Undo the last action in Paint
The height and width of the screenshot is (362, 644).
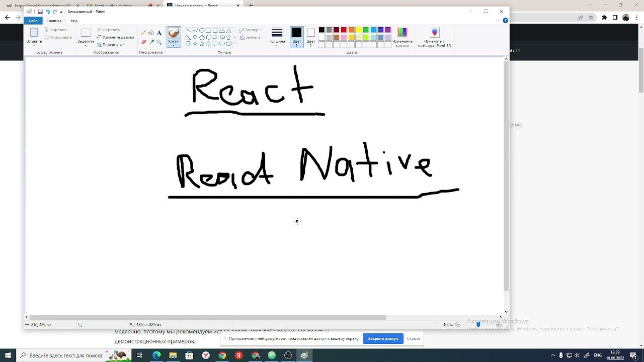[47, 12]
